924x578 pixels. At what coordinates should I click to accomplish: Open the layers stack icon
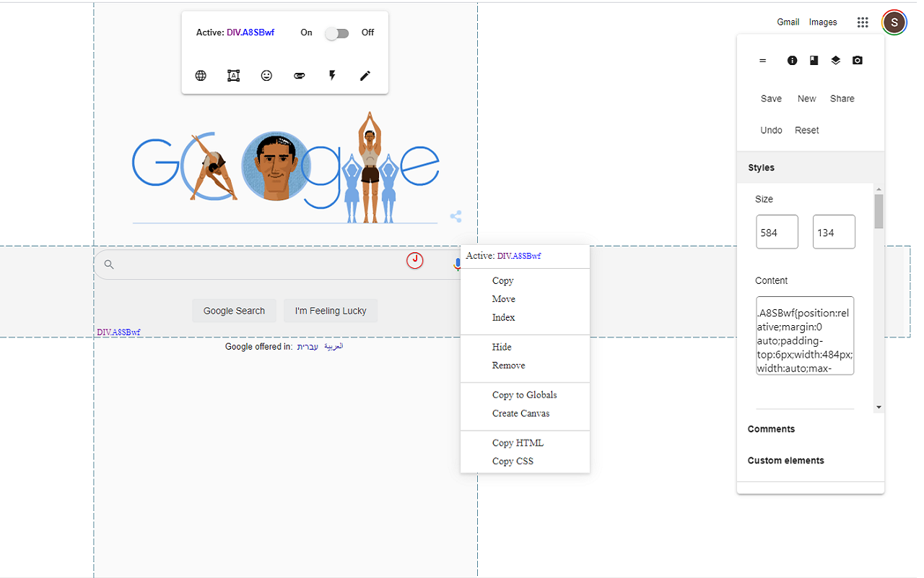point(835,61)
